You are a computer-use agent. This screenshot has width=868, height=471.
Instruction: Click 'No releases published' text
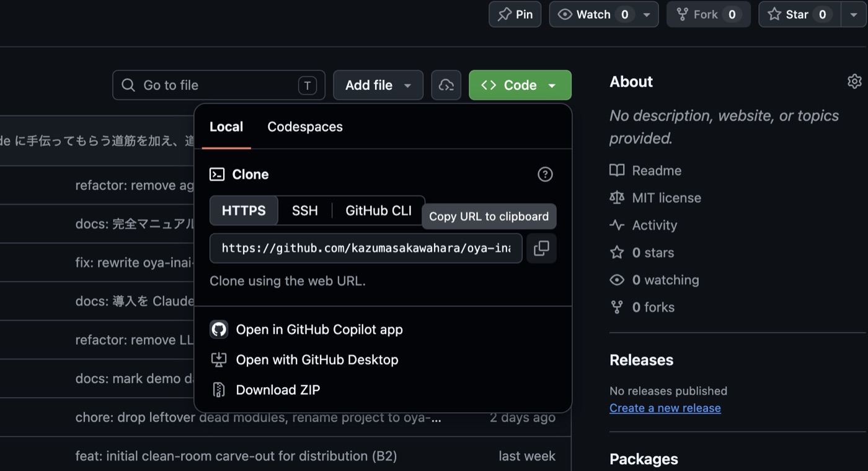coord(668,391)
